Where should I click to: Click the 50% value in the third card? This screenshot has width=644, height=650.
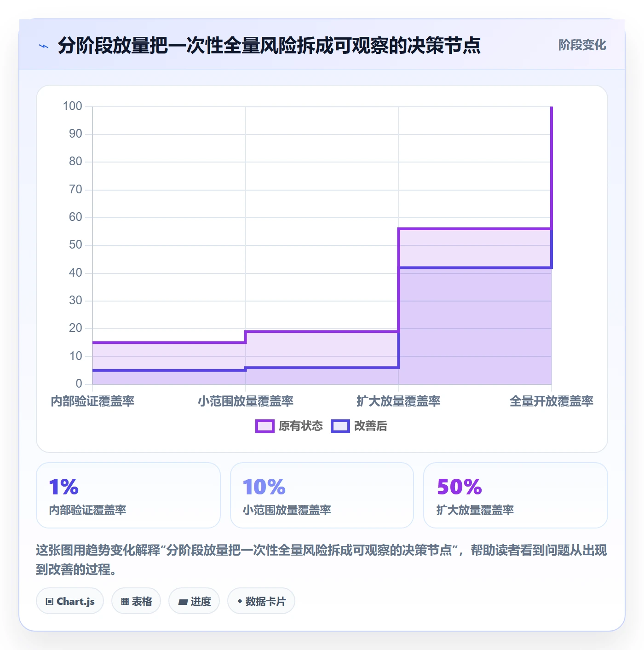(x=459, y=487)
